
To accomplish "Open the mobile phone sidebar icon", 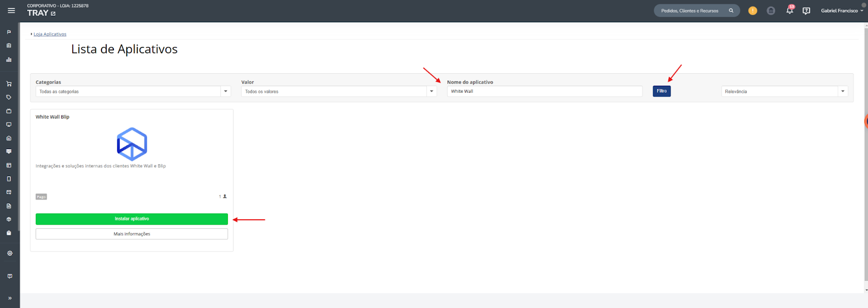I will tap(9, 179).
